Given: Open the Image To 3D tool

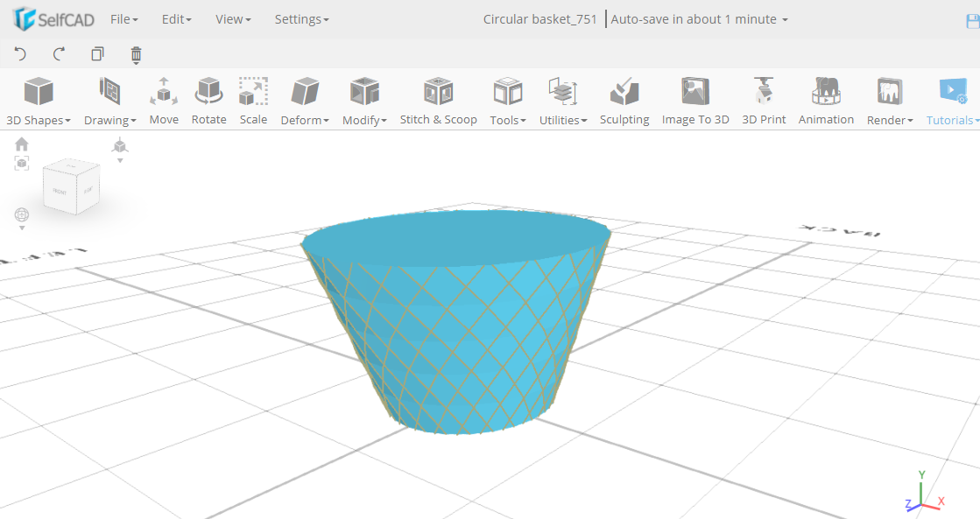Looking at the screenshot, I should click(695, 101).
